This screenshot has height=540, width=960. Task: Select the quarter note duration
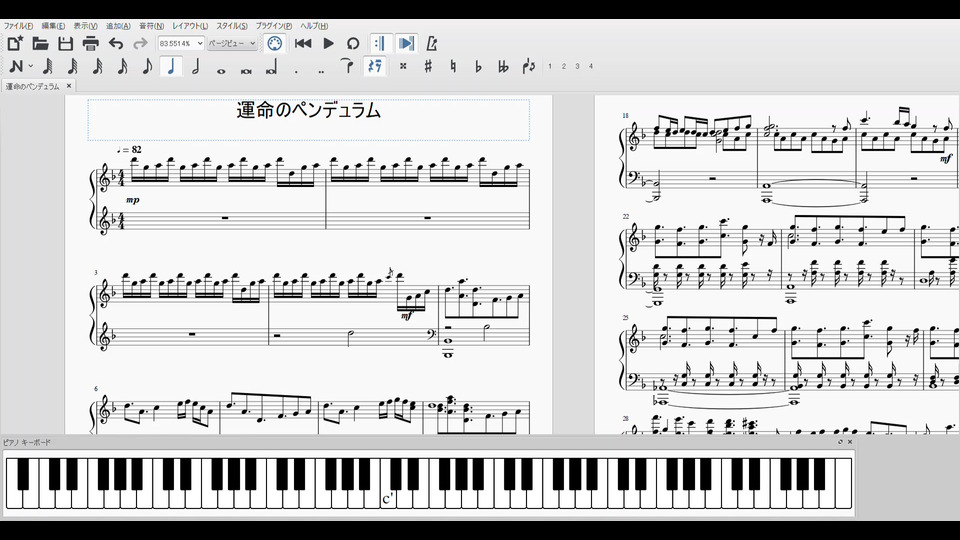pyautogui.click(x=171, y=67)
